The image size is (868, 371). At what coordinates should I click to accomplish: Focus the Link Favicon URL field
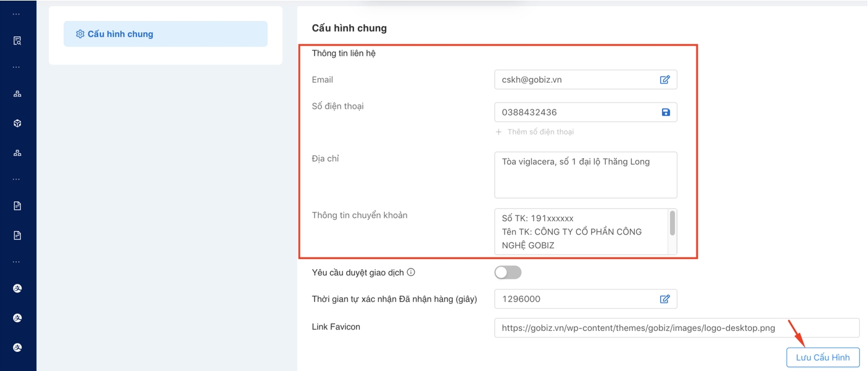pyautogui.click(x=676, y=328)
